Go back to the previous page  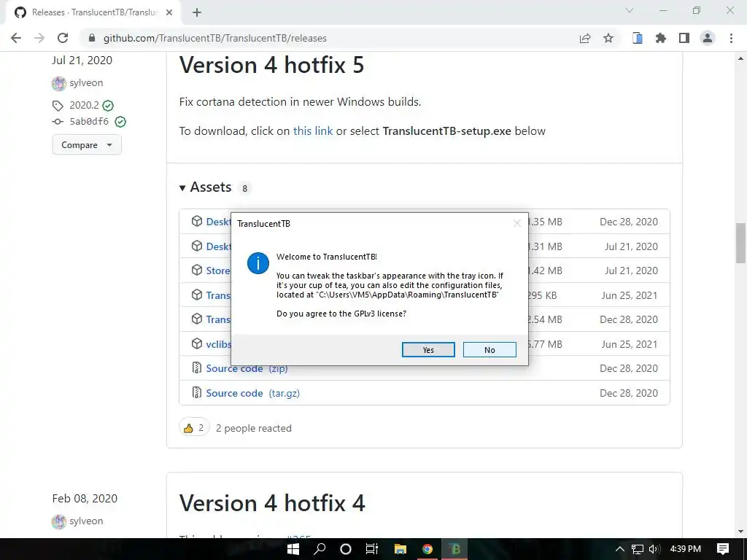[16, 38]
